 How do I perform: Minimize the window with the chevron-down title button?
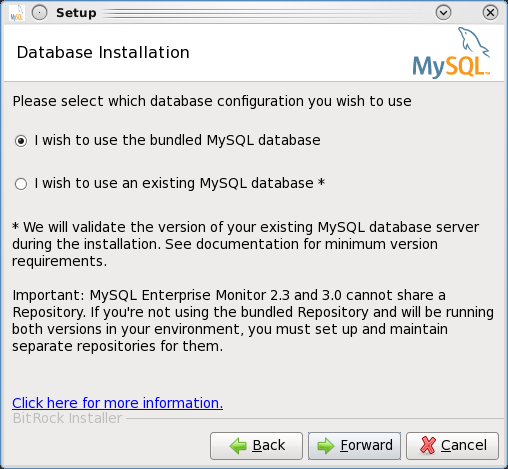click(x=443, y=13)
